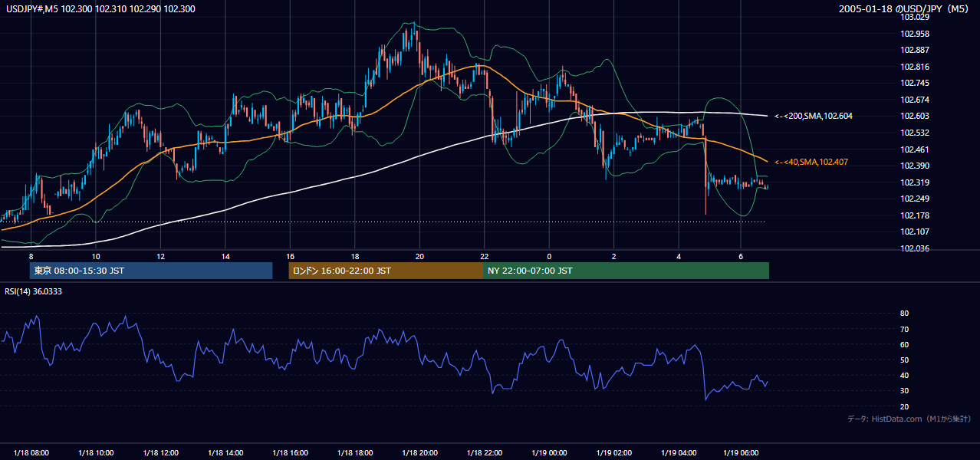Click price axis value 102.887
The image size is (980, 460).
point(915,50)
